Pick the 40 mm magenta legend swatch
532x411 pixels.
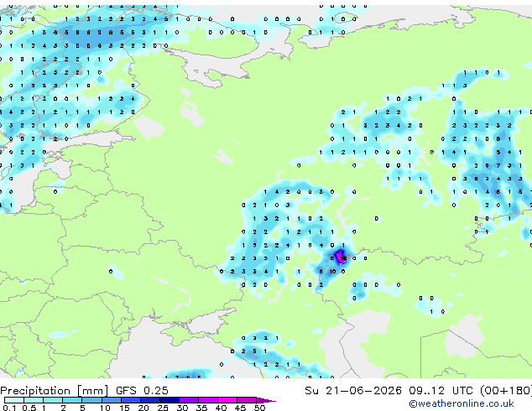click(x=227, y=400)
